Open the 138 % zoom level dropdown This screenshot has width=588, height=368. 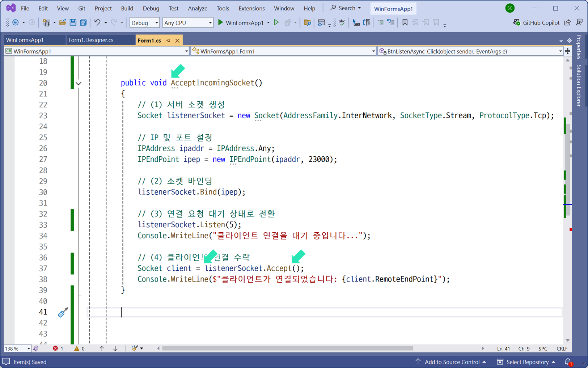tap(17, 348)
